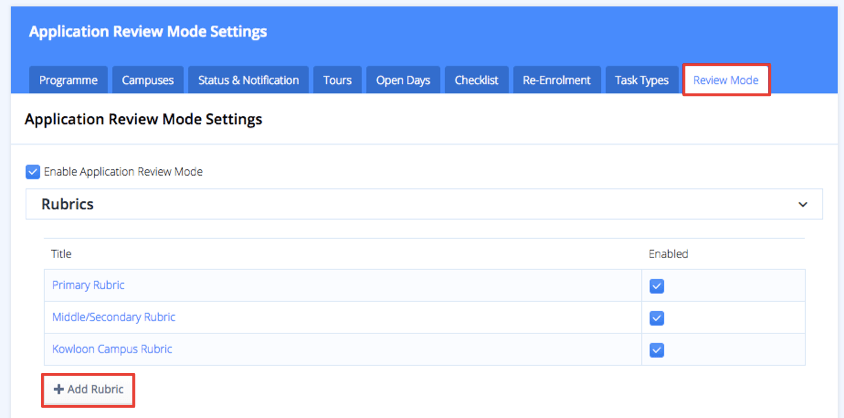Screen dimensions: 844x418
Task: Go to the Tours tab
Action: pyautogui.click(x=337, y=80)
